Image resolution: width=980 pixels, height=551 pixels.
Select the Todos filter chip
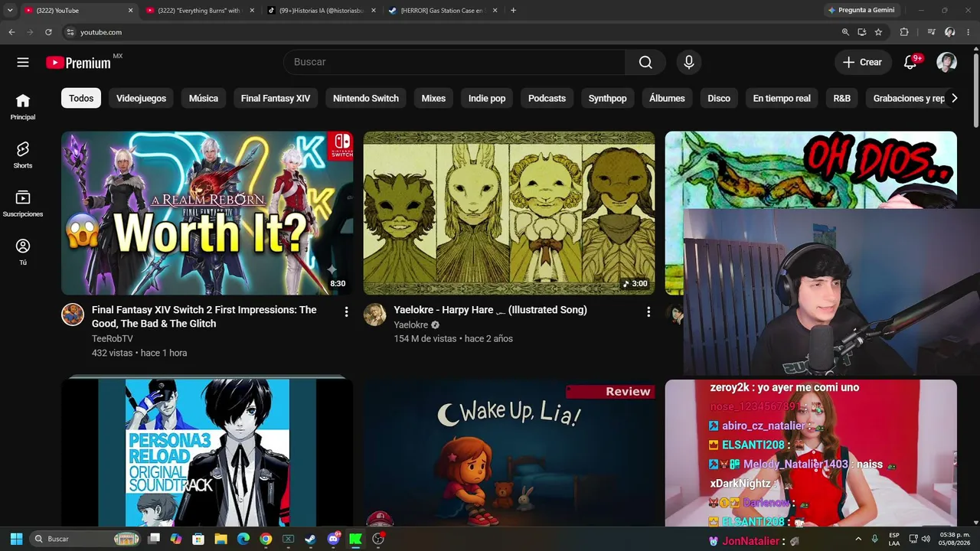tap(81, 98)
